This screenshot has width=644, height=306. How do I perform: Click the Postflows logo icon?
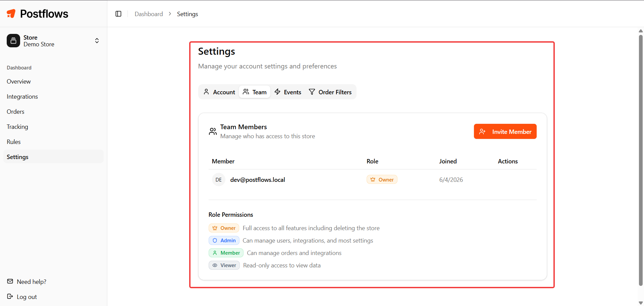coord(11,13)
